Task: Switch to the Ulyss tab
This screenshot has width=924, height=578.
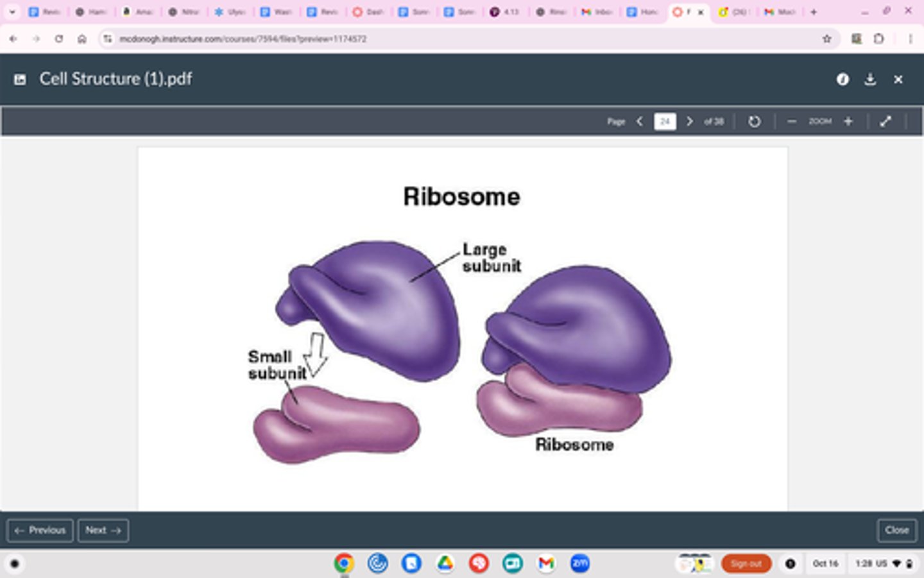Action: tap(230, 12)
